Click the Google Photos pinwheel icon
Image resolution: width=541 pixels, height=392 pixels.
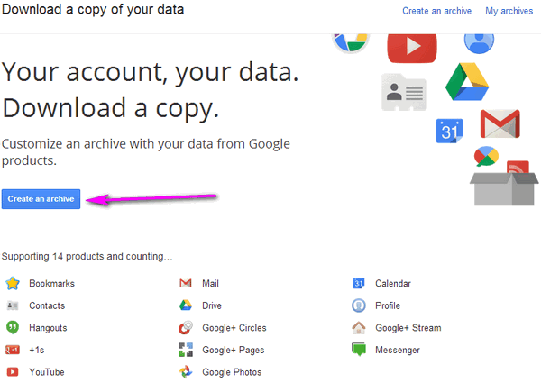coord(186,372)
